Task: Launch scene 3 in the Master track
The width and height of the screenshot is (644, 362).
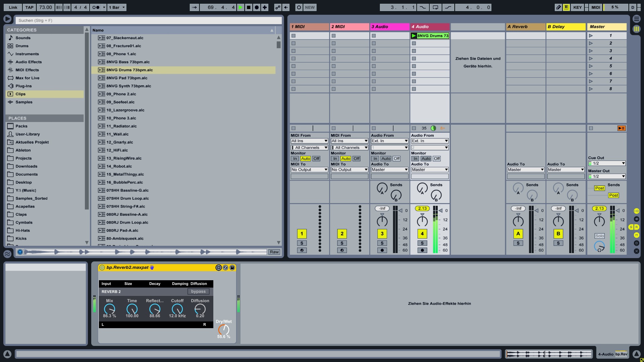Action: click(591, 51)
